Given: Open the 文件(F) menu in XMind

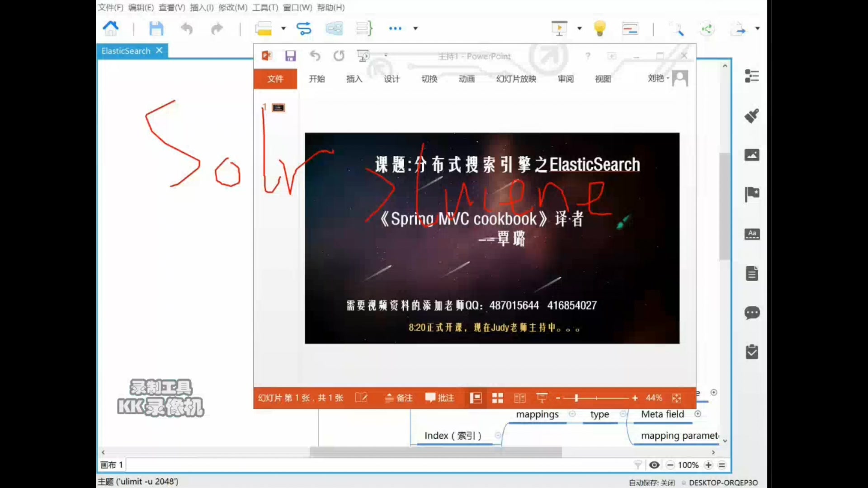Looking at the screenshot, I should (x=111, y=7).
